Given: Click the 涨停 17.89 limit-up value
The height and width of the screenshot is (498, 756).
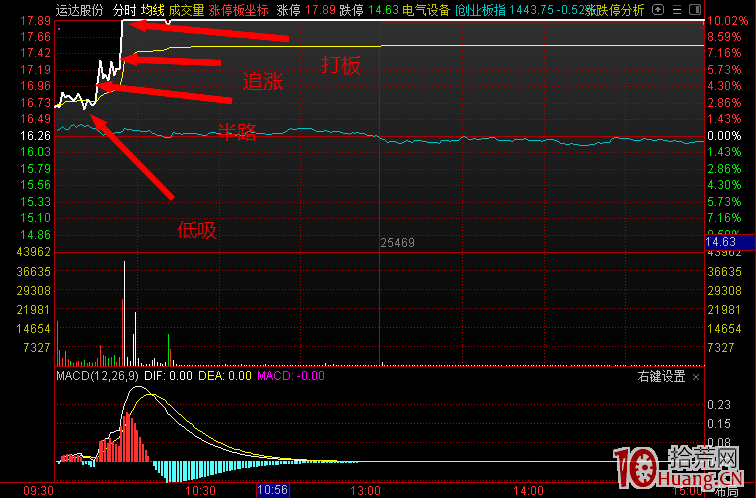Looking at the screenshot, I should (x=306, y=10).
